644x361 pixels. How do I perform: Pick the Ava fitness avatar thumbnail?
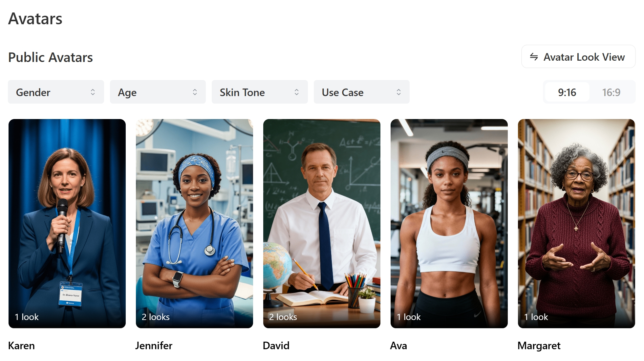tap(449, 223)
